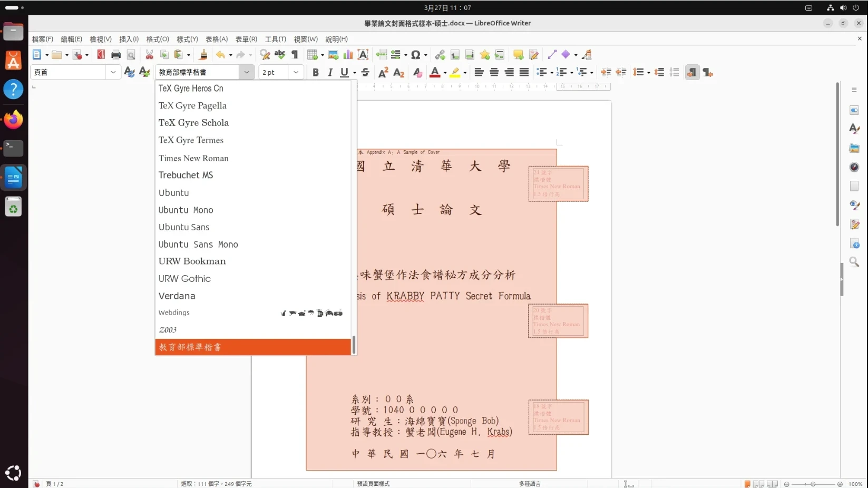Open the Navigator from the sidebar
Screen dimensions: 868x488
coord(854,167)
